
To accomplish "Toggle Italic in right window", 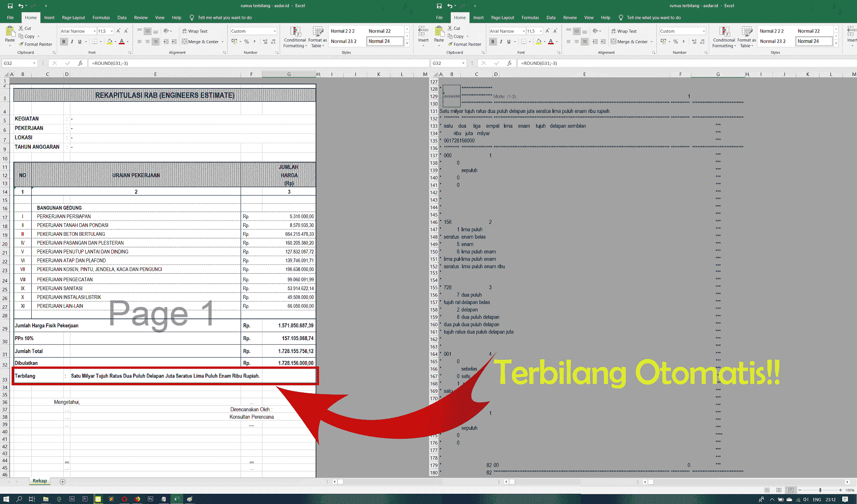I will [x=501, y=42].
